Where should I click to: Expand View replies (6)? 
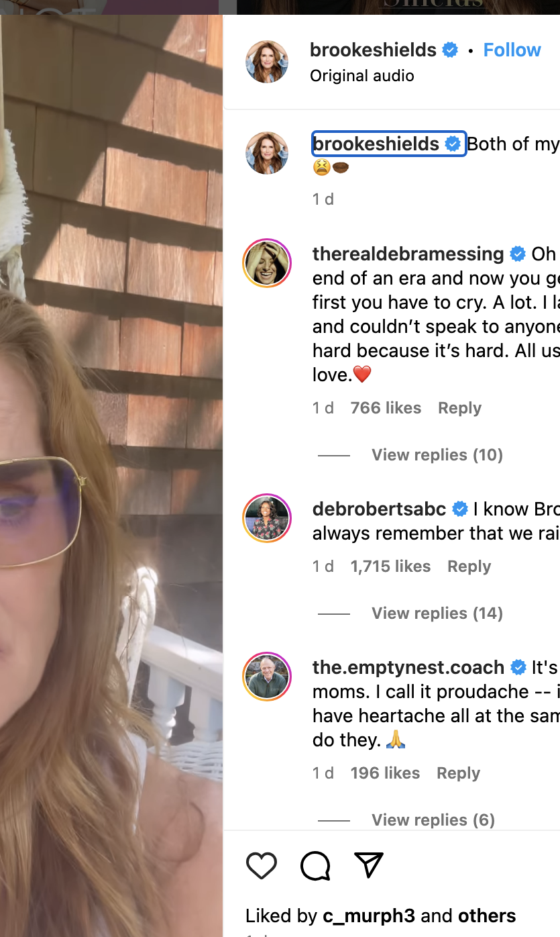click(x=433, y=820)
